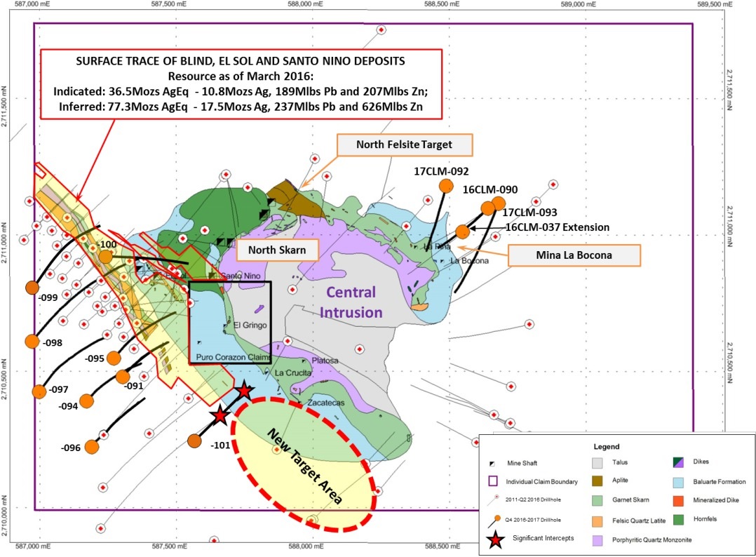Click the Mine Shaft symbol in legend
The image size is (756, 557).
coord(492,464)
